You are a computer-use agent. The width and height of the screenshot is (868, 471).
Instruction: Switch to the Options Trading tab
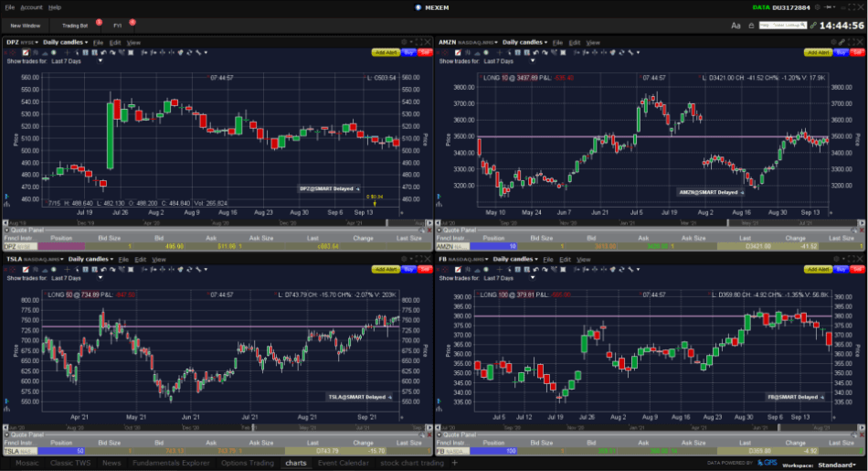pyautogui.click(x=249, y=463)
